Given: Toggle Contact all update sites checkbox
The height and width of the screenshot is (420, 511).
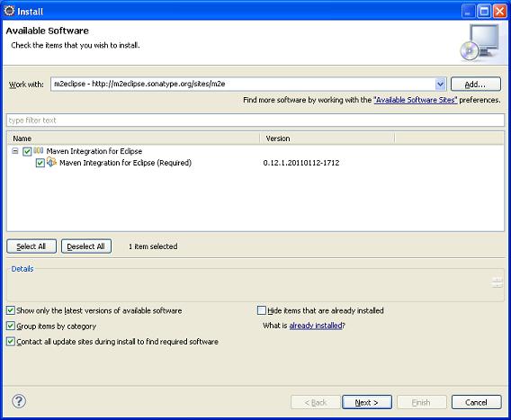Looking at the screenshot, I should click(x=11, y=342).
